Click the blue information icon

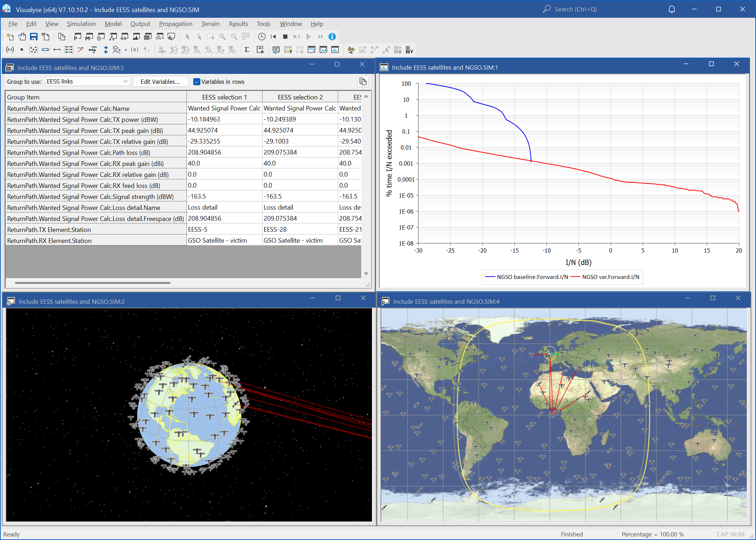(x=332, y=37)
